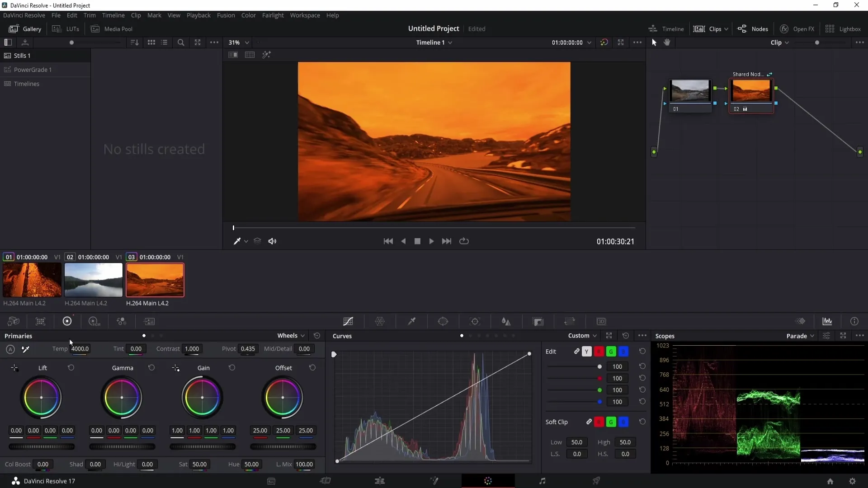The height and width of the screenshot is (488, 868).
Task: Toggle Y channel in Color Wheels
Action: [x=586, y=352]
